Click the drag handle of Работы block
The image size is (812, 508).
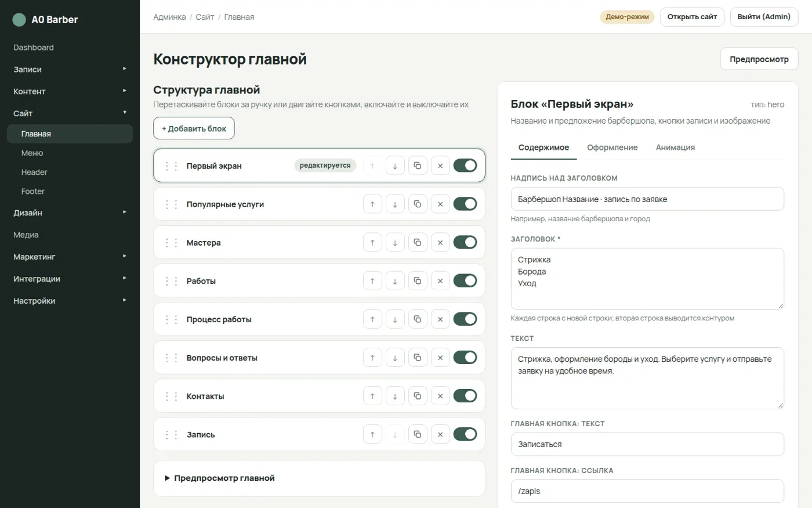[171, 281]
